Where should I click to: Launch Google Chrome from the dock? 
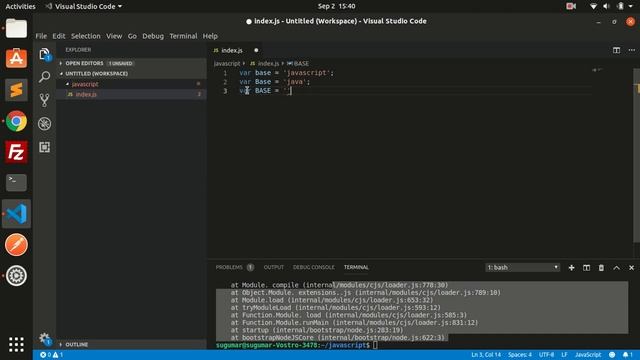click(x=16, y=121)
